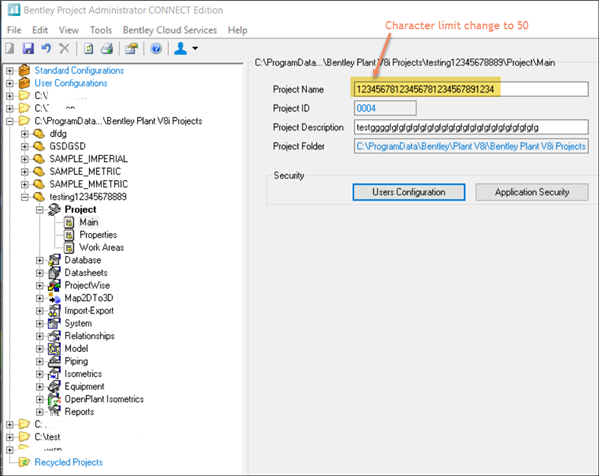Click the properties window toolbar icon
The image size is (599, 476).
(x=131, y=49)
